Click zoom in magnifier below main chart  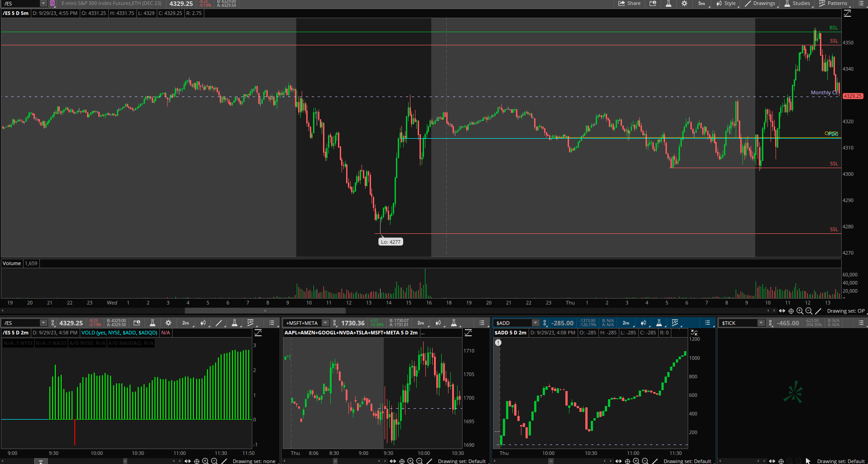[800, 311]
